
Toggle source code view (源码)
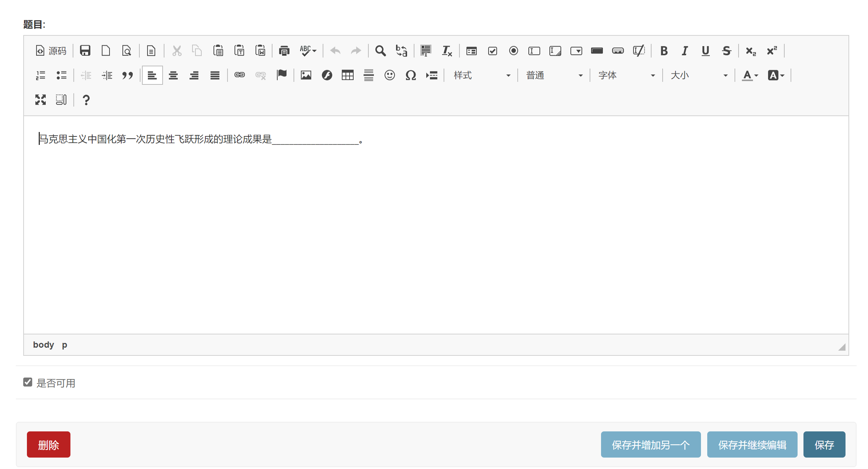[x=51, y=51]
